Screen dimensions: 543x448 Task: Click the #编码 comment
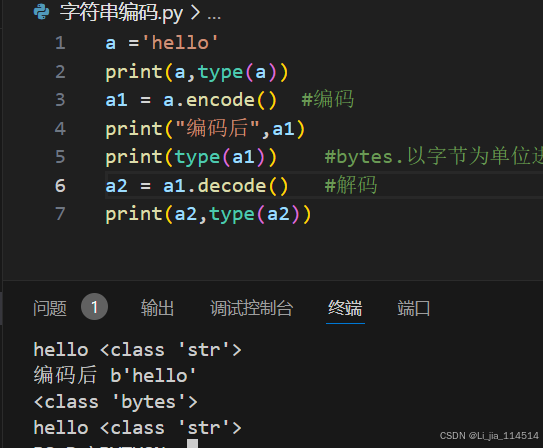[x=328, y=100]
